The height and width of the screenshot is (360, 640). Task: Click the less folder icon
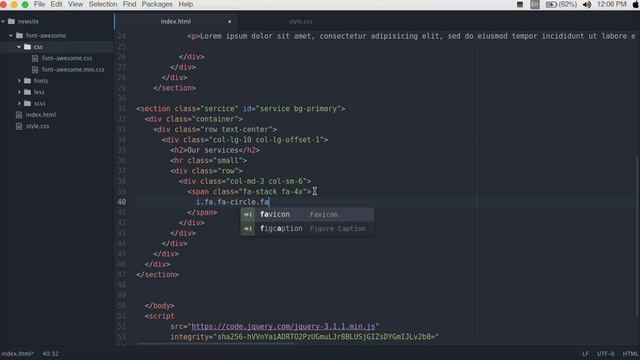pyautogui.click(x=27, y=92)
